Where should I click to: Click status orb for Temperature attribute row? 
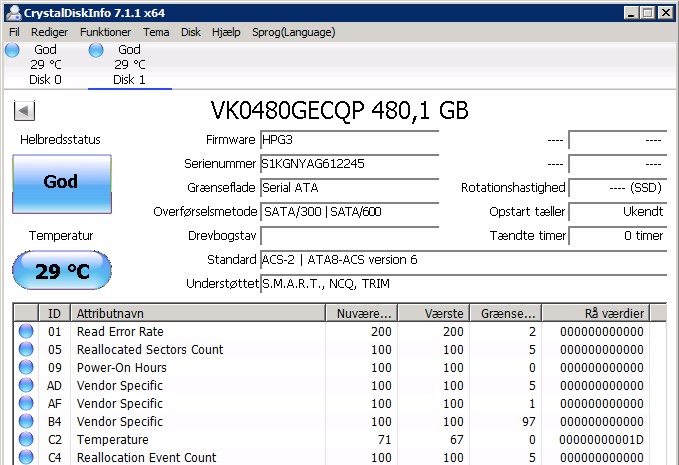[26, 439]
